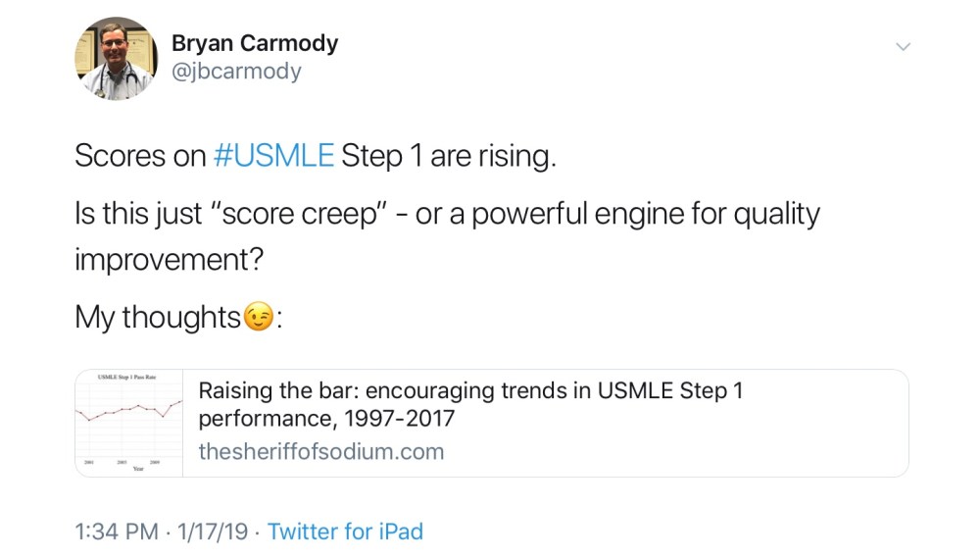Expand the tweet options chevron
980x559 pixels.
pyautogui.click(x=904, y=47)
